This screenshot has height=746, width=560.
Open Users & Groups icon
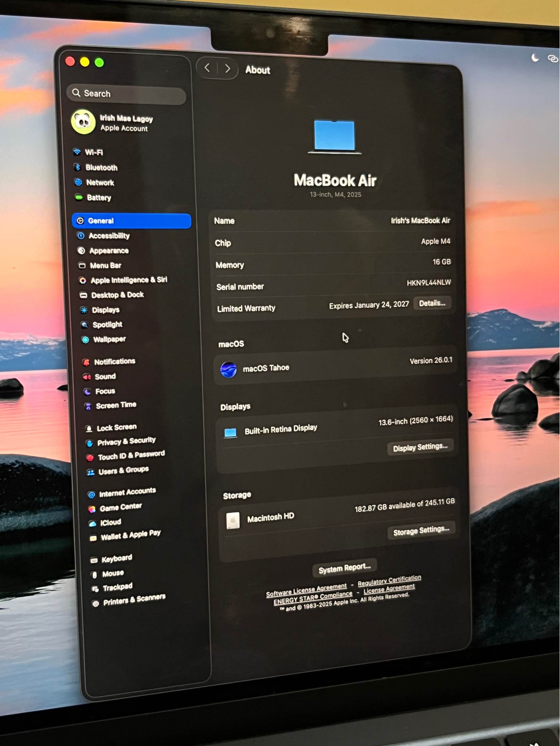[91, 472]
